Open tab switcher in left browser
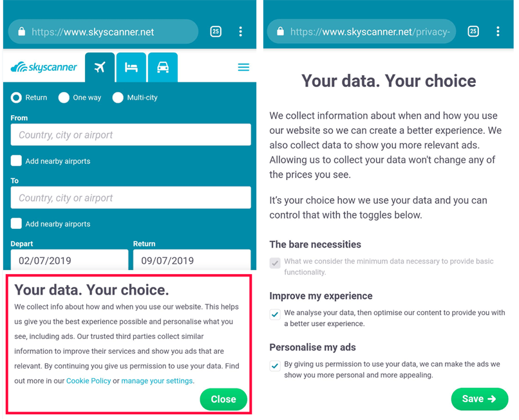Screen dimensions: 519x420 216,32
